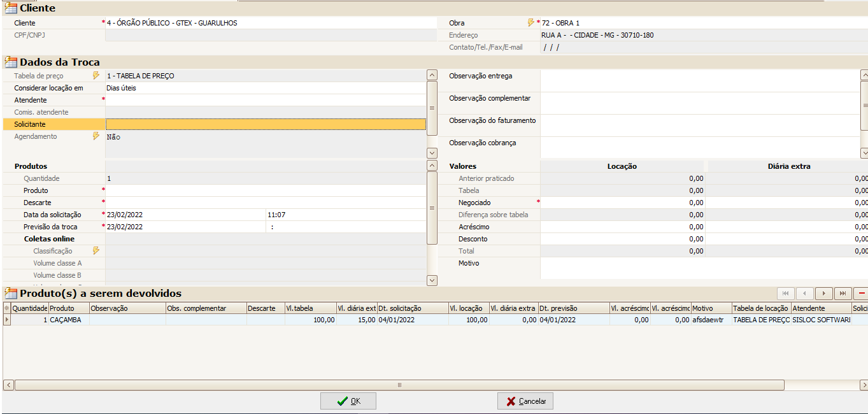Click the Cliente section header icon
Screen dimensions: 868x414
click(11, 8)
